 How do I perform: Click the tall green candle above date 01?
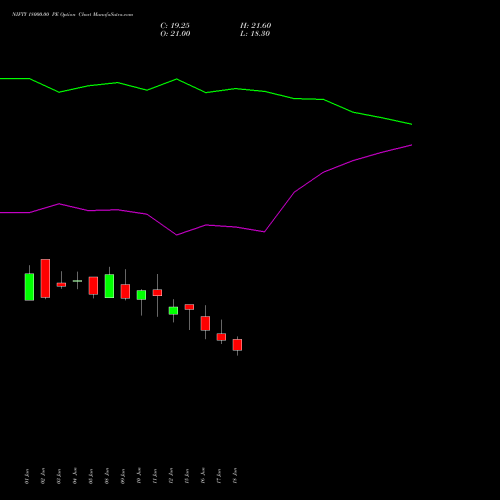29,287
